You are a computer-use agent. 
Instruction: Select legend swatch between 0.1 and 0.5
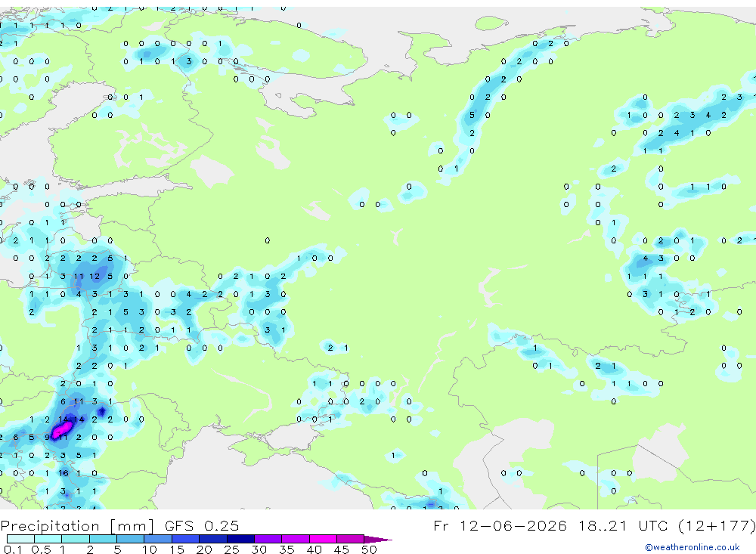(x=20, y=539)
